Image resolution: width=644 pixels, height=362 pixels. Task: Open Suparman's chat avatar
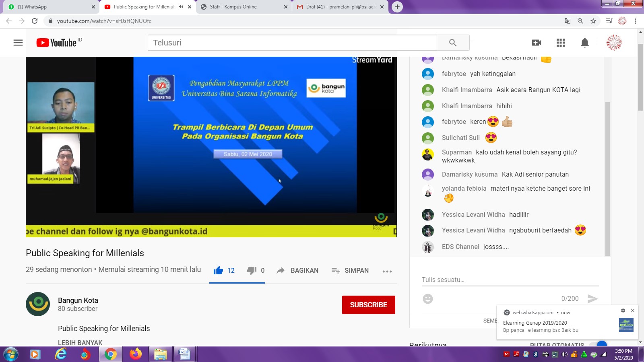[428, 154]
